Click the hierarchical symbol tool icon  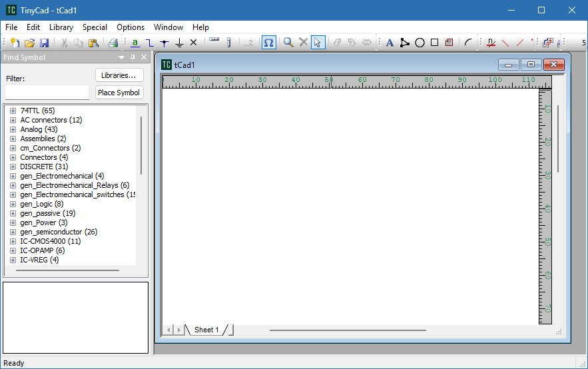pyautogui.click(x=548, y=43)
